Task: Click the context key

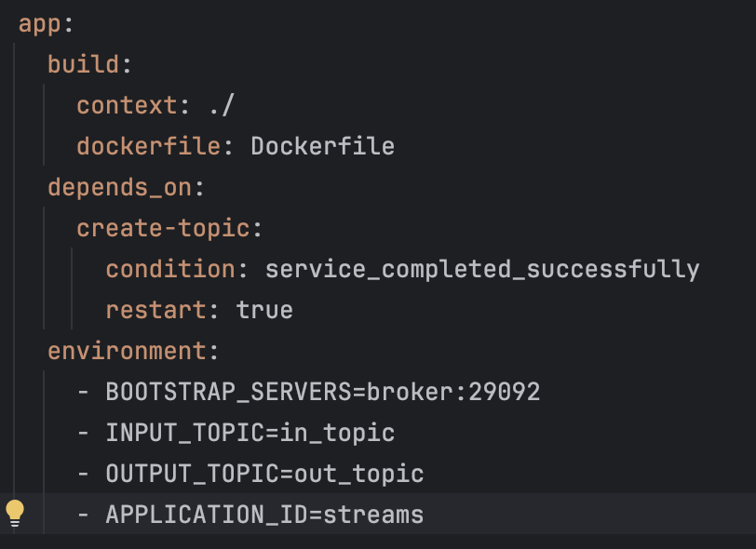Action: (128, 105)
